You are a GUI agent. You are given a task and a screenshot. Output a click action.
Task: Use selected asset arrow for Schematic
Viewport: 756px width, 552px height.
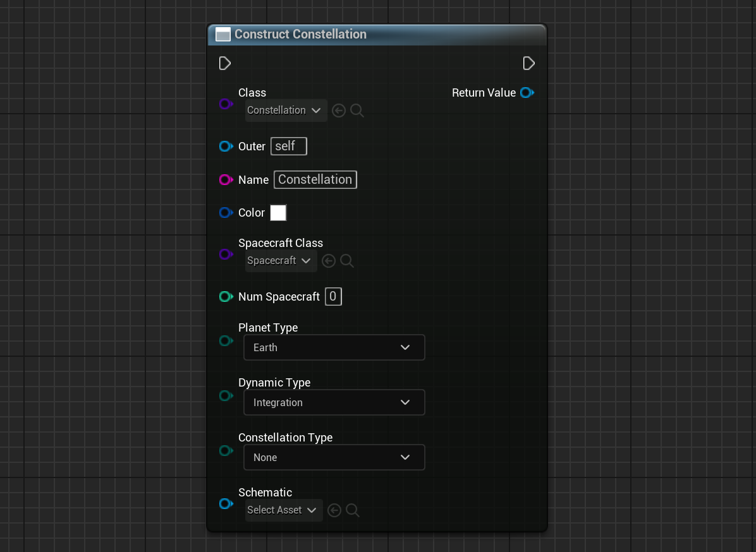(x=334, y=510)
